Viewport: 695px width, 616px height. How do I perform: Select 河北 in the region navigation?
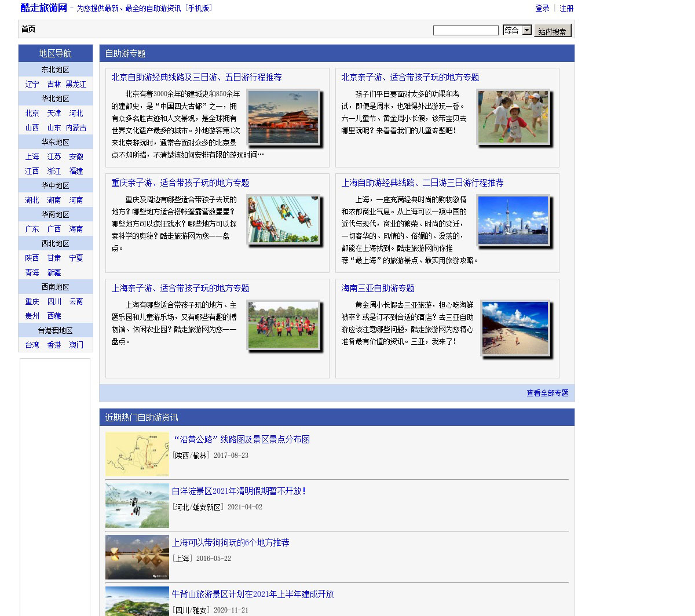click(x=76, y=113)
